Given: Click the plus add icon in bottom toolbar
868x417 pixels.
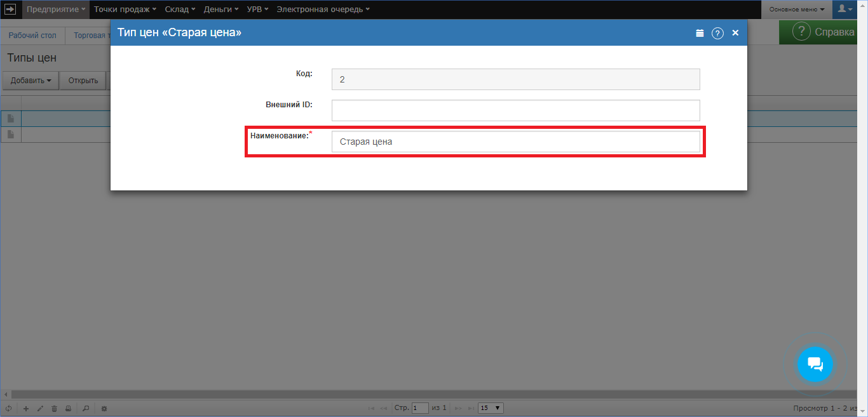Looking at the screenshot, I should pyautogui.click(x=26, y=408).
